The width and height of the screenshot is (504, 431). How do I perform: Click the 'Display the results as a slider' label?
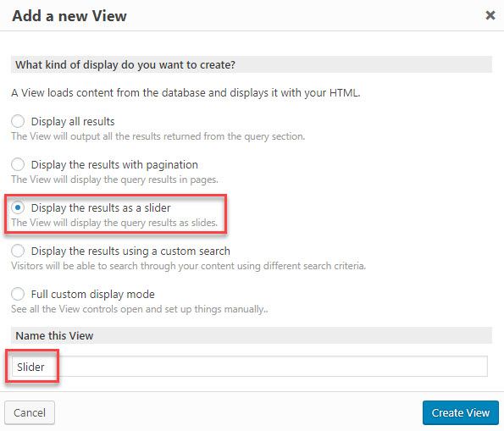coord(101,208)
